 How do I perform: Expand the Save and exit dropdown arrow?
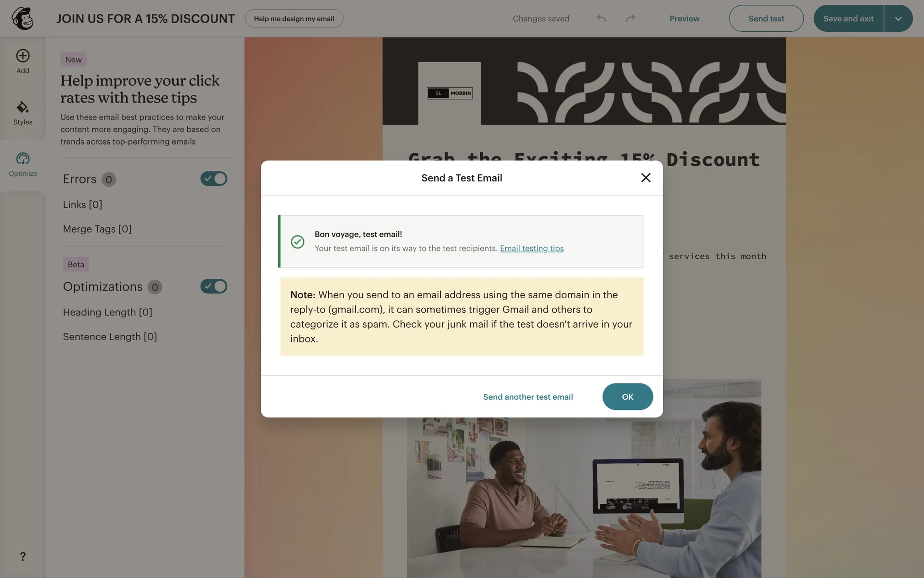[898, 18]
